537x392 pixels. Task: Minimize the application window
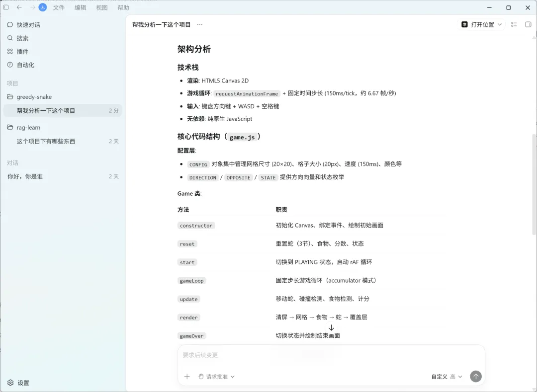(x=489, y=7)
